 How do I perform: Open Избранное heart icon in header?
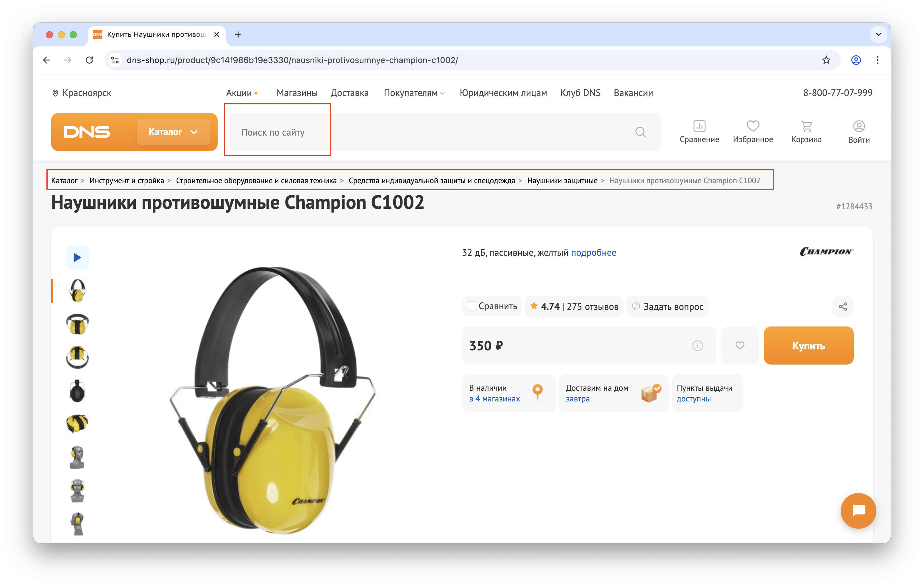tap(753, 126)
